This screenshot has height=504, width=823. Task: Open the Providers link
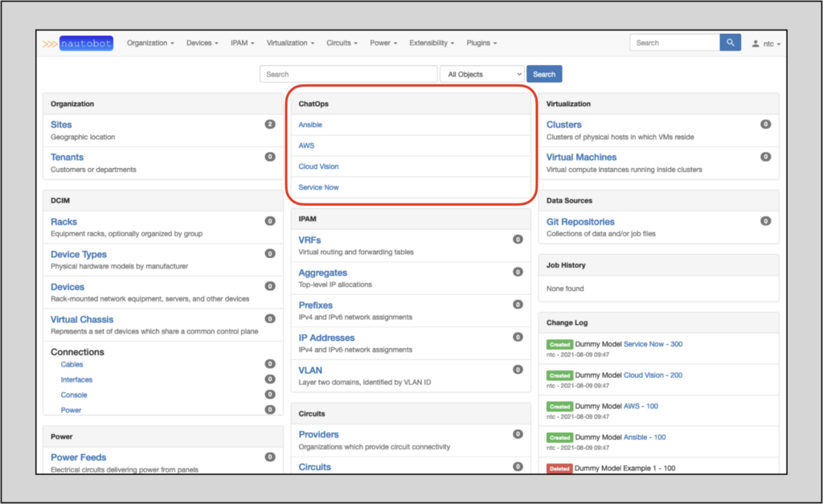[x=318, y=434]
